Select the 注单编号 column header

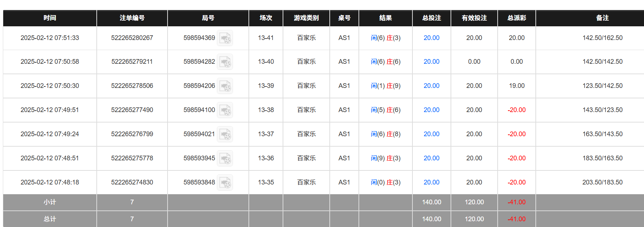(132, 18)
